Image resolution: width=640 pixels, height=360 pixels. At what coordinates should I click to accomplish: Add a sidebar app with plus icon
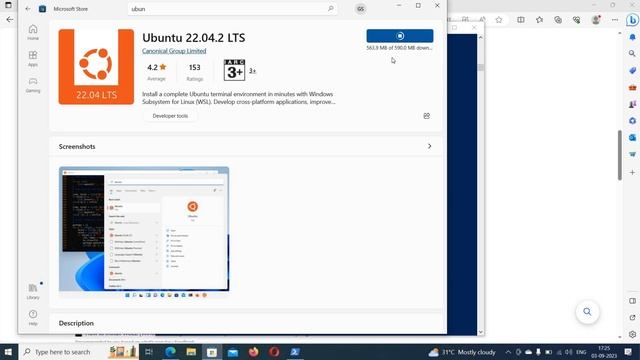632,172
